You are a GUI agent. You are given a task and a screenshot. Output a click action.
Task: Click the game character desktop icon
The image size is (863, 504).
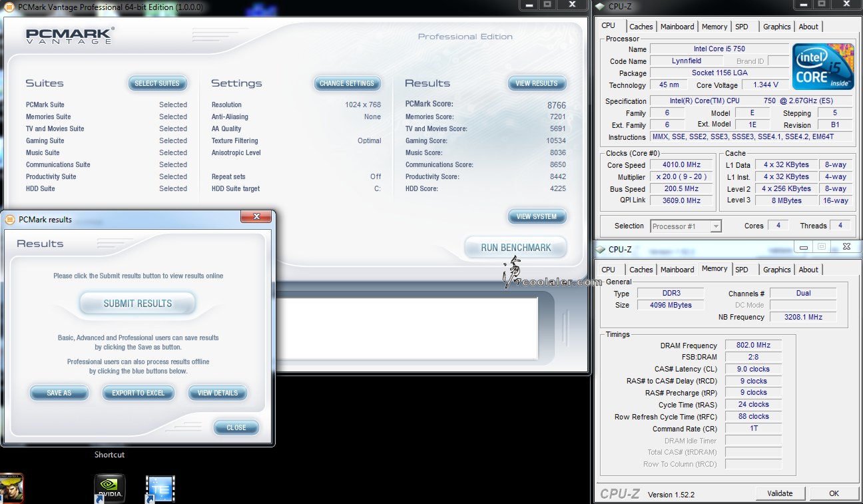coord(12,488)
